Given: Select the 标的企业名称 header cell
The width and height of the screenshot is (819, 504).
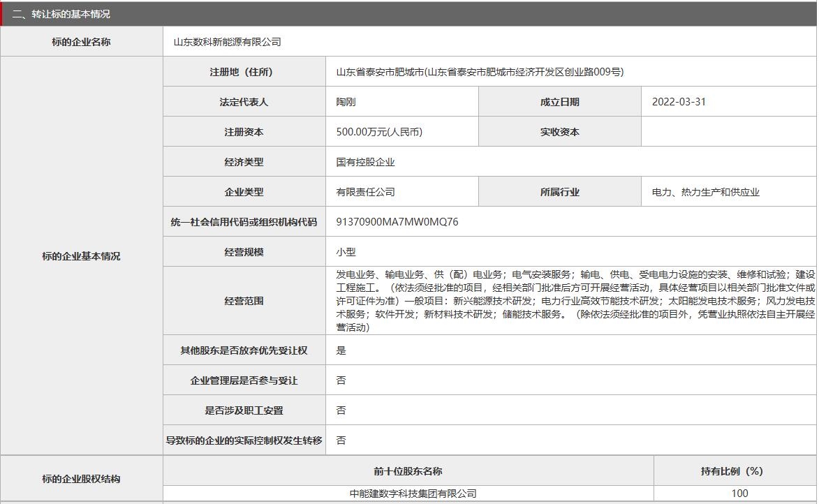Looking at the screenshot, I should click(82, 41).
